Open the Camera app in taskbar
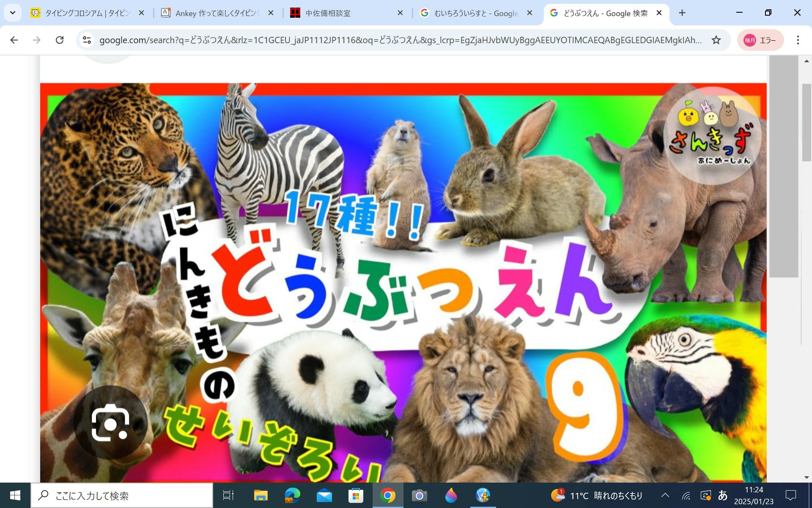The width and height of the screenshot is (812, 508). [419, 495]
